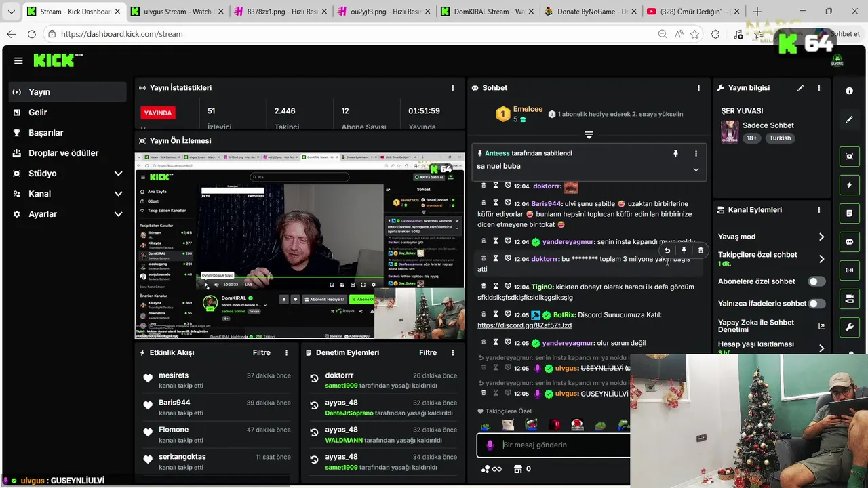Screen dimensions: 868x488
Task: Toggle Abonelere özel sohbet switch
Action: [x=816, y=281]
